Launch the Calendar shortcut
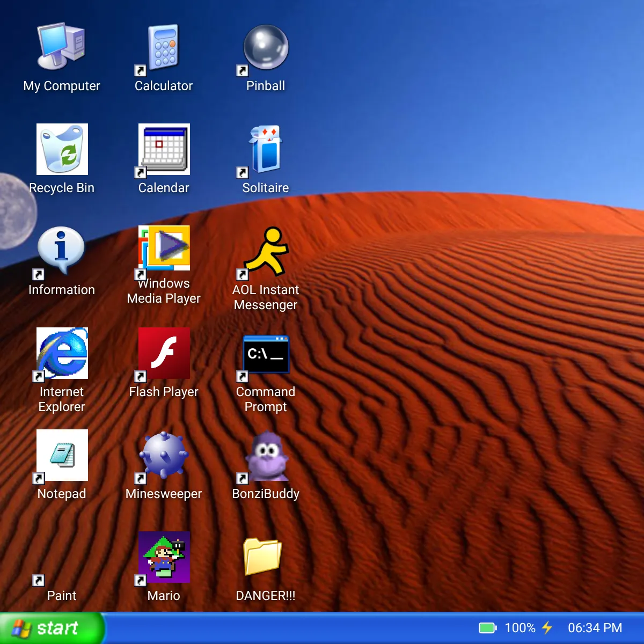644x644 pixels. click(x=164, y=149)
